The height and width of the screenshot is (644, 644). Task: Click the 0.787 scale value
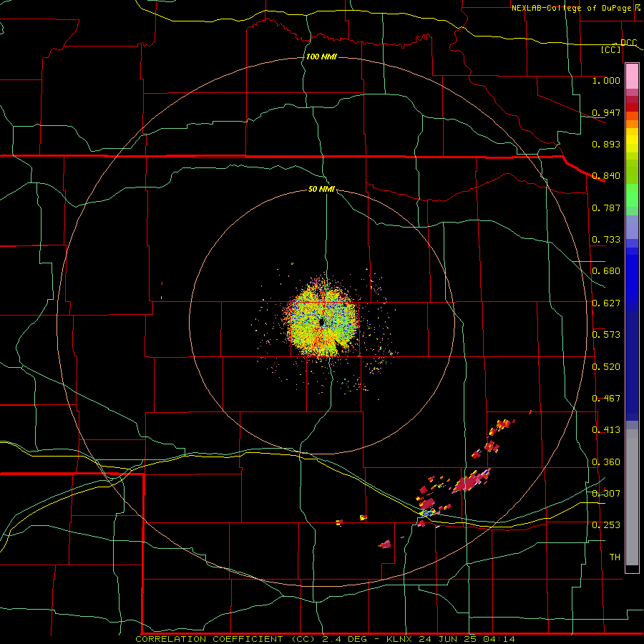606,208
